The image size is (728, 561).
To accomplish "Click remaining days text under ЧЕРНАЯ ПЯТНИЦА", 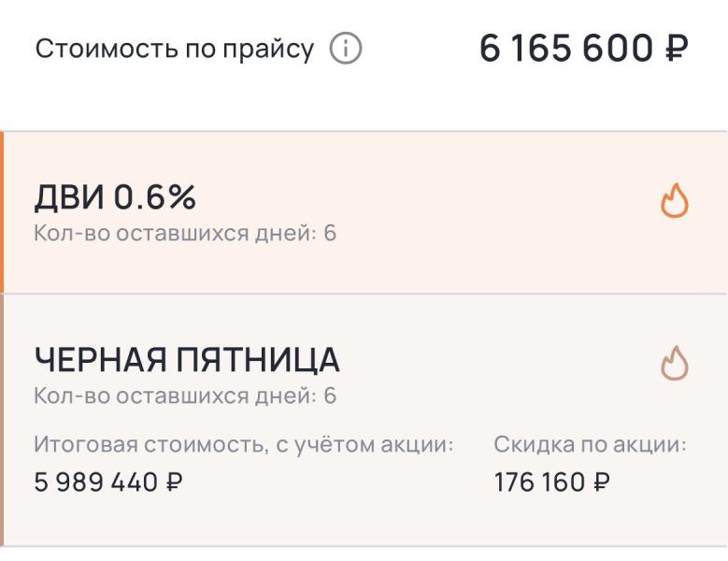I will pos(185,396).
